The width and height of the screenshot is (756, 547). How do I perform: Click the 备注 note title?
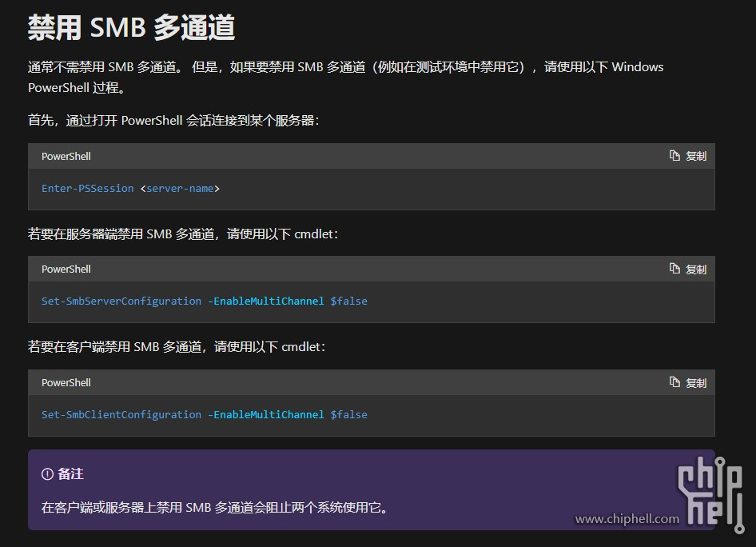(70, 474)
